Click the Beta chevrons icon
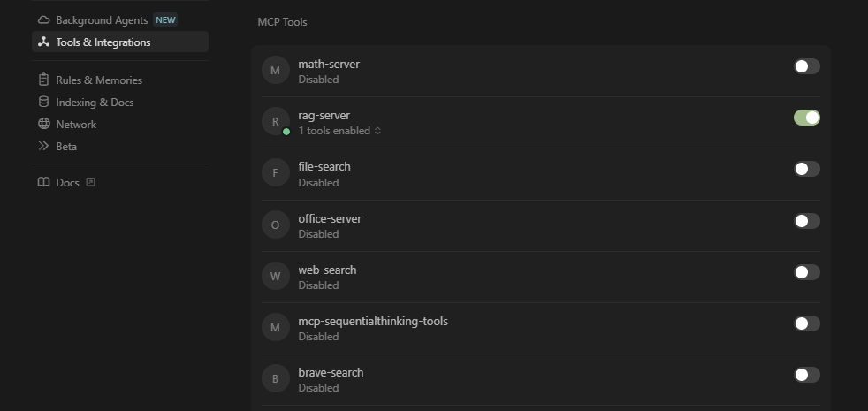The width and height of the screenshot is (868, 411). click(43, 146)
